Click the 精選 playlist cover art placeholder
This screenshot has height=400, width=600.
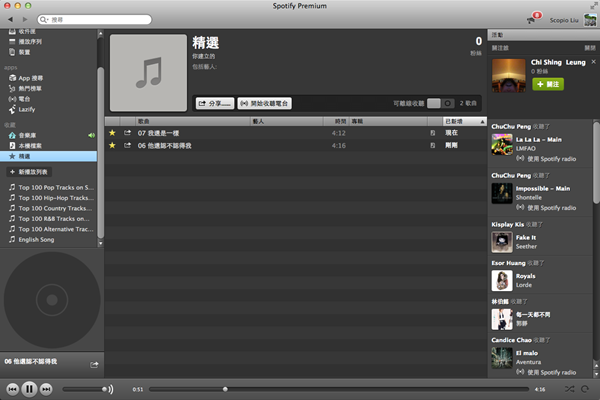click(x=148, y=73)
